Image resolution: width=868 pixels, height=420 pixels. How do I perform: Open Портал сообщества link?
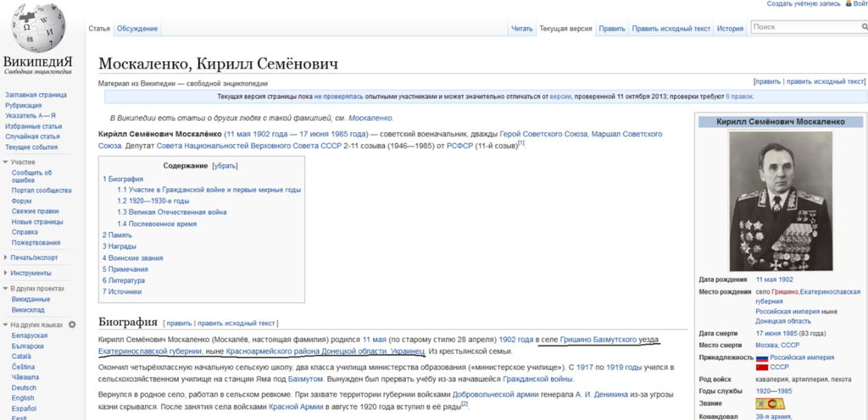pos(42,191)
